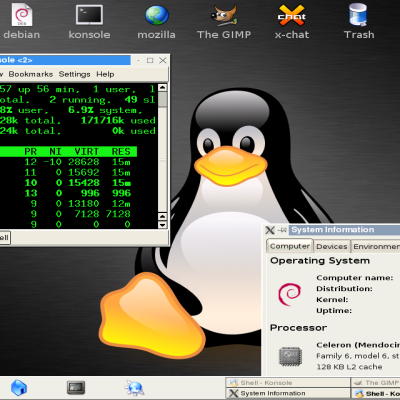Click the 128 KB L2 cache text

point(349,367)
